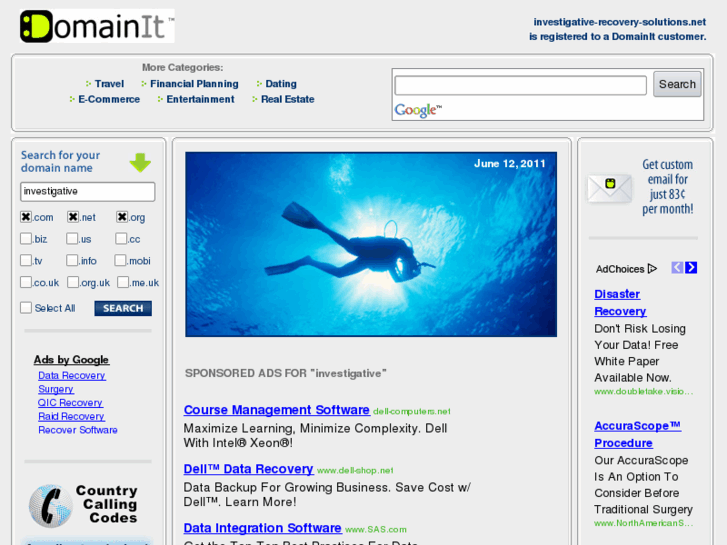Uncheck the .com checkbox
Viewport: 727px width, 545px height.
26,217
